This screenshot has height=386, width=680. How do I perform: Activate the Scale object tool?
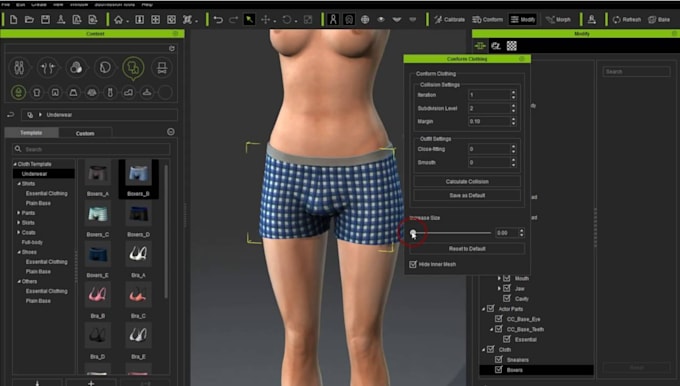click(x=308, y=20)
